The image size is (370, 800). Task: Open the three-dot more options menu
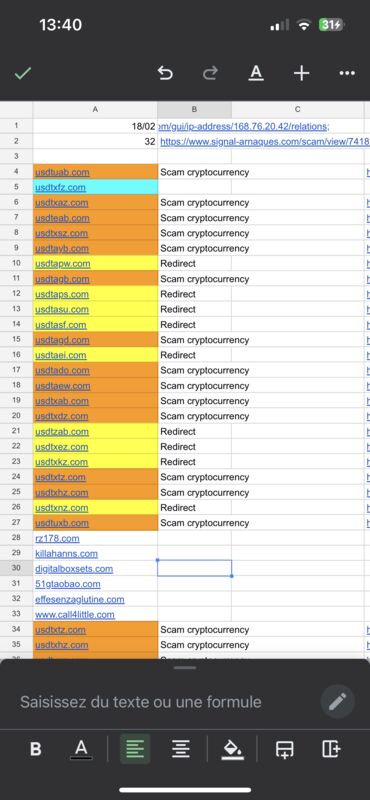[x=347, y=73]
